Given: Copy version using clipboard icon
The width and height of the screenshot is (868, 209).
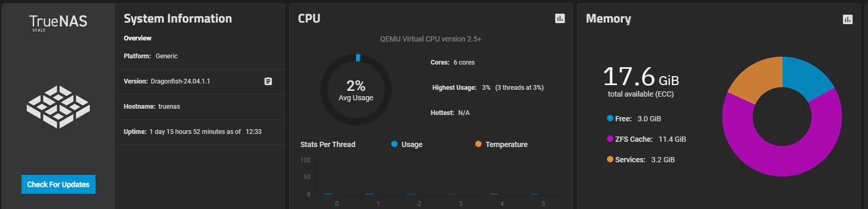Looking at the screenshot, I should click(268, 81).
